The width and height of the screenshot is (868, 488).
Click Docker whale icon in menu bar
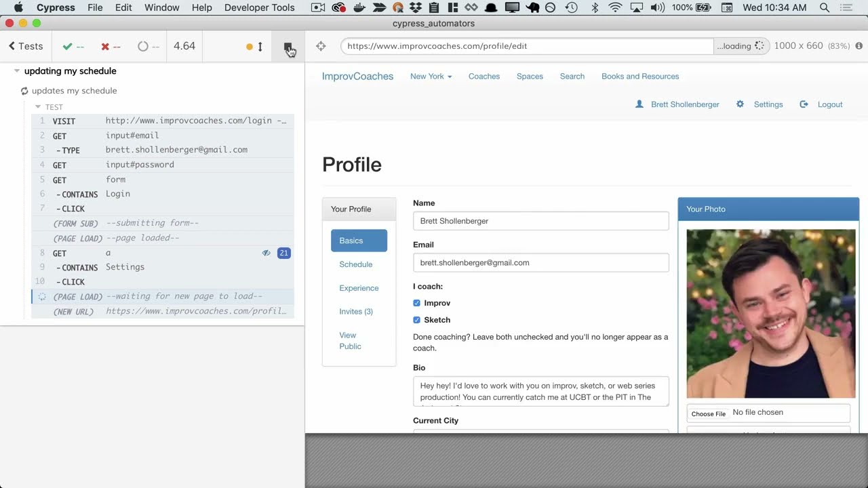click(360, 8)
